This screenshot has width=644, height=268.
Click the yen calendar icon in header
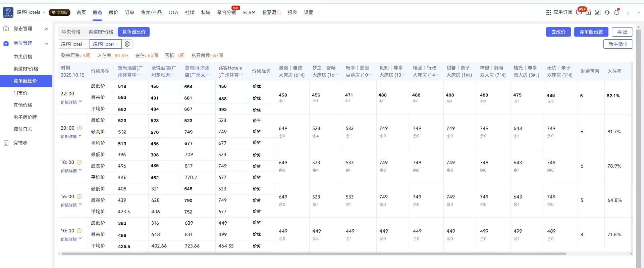coord(588,12)
